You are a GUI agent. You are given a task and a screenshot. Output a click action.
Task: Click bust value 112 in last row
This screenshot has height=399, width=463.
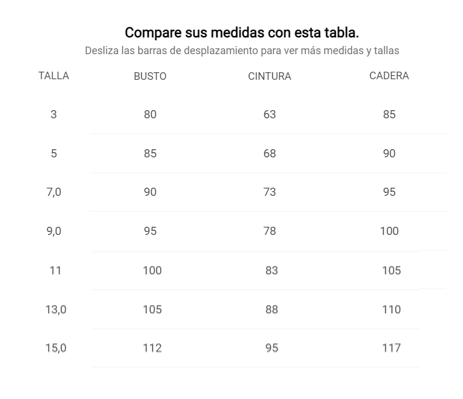pyautogui.click(x=152, y=348)
